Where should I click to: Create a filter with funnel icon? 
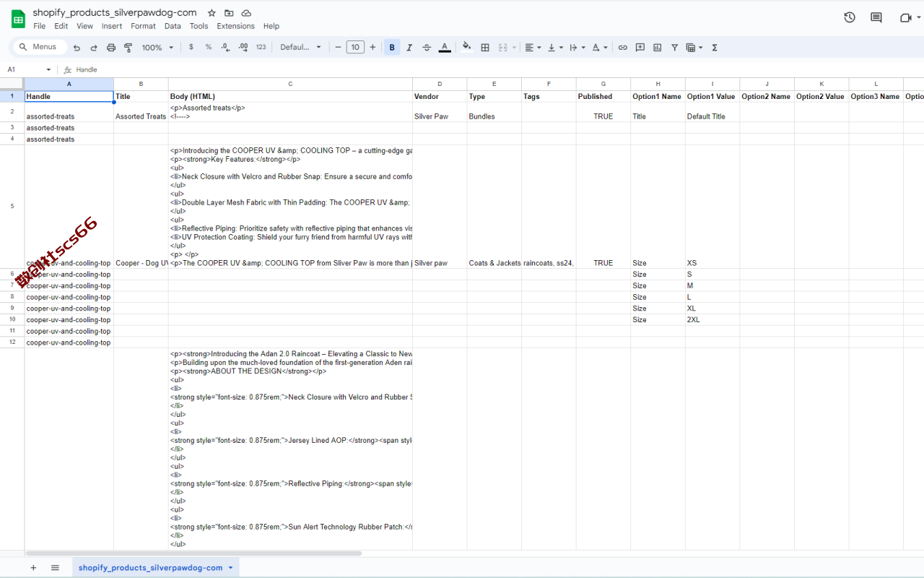point(675,48)
